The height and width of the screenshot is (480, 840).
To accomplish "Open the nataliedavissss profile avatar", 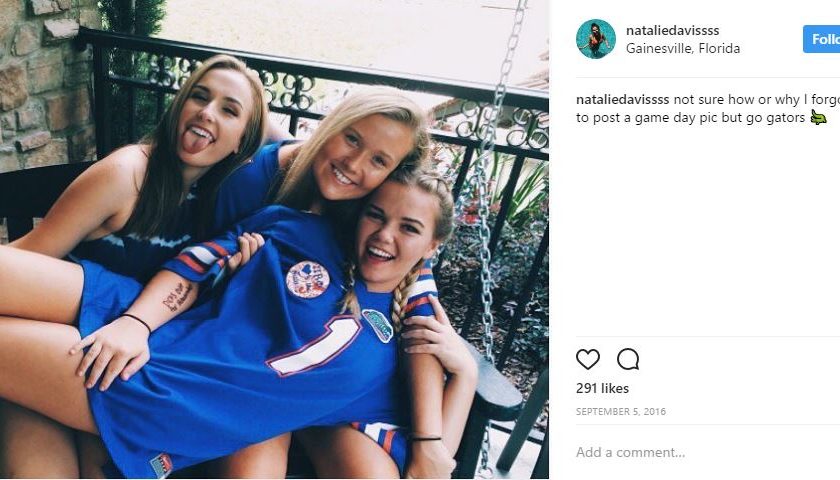I will coord(596,39).
